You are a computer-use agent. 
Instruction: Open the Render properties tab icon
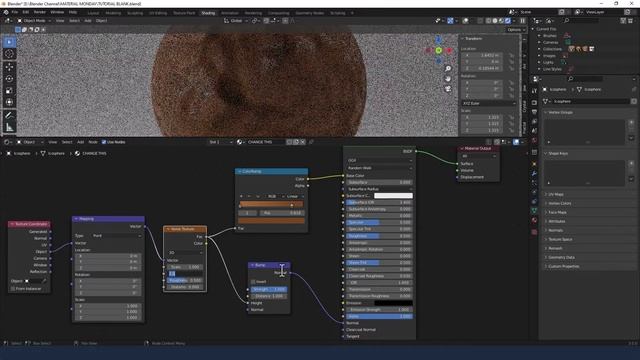(534, 102)
